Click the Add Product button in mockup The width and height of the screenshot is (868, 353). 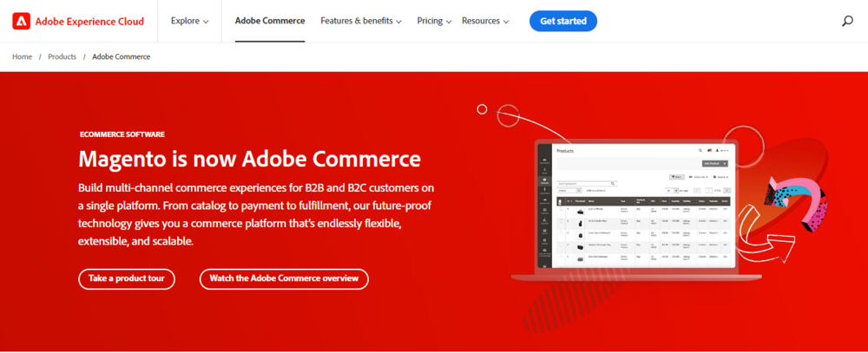point(714,164)
